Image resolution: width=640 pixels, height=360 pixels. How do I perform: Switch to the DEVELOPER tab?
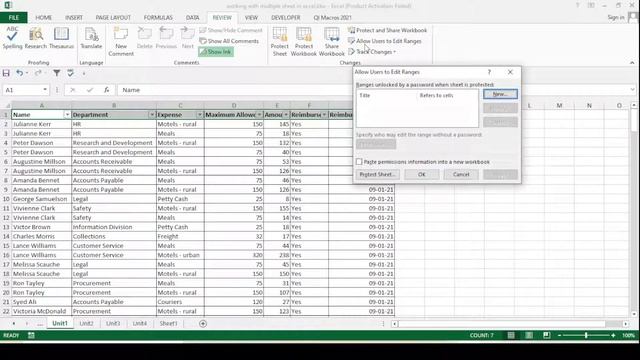285,18
